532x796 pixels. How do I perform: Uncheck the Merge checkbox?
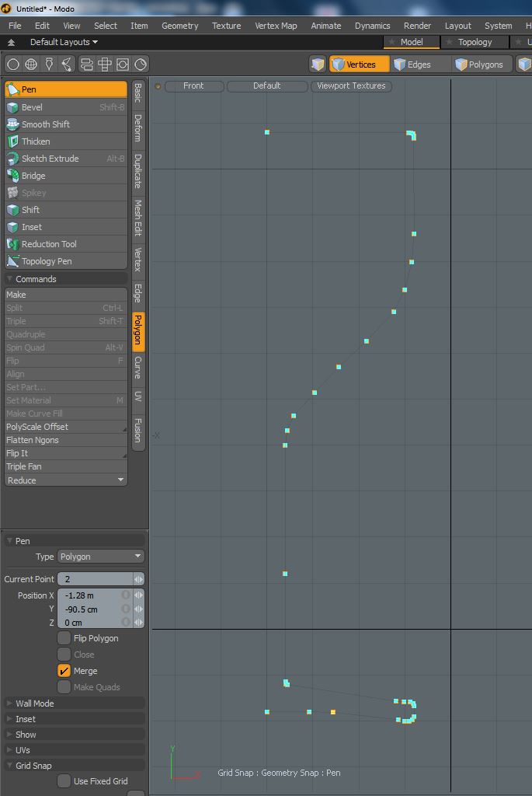tap(64, 671)
